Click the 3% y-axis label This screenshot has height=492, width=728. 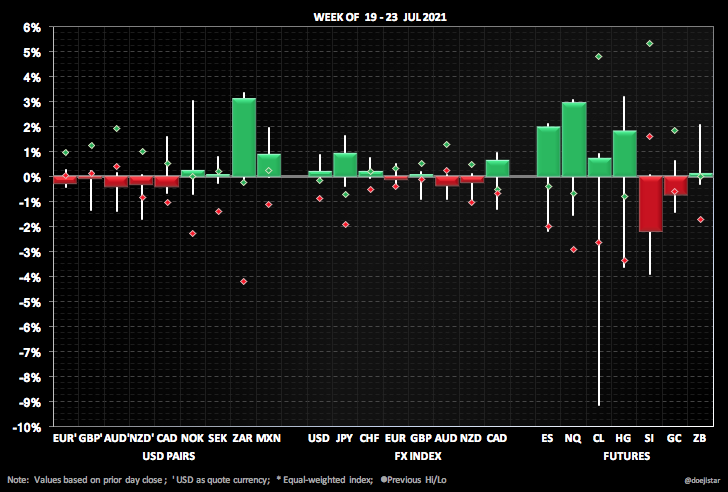(32, 102)
